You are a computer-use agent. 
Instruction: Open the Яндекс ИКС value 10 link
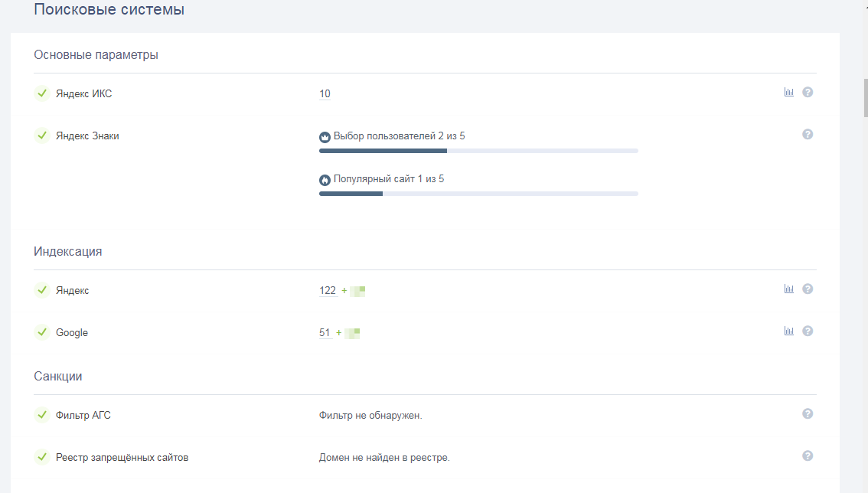point(325,94)
